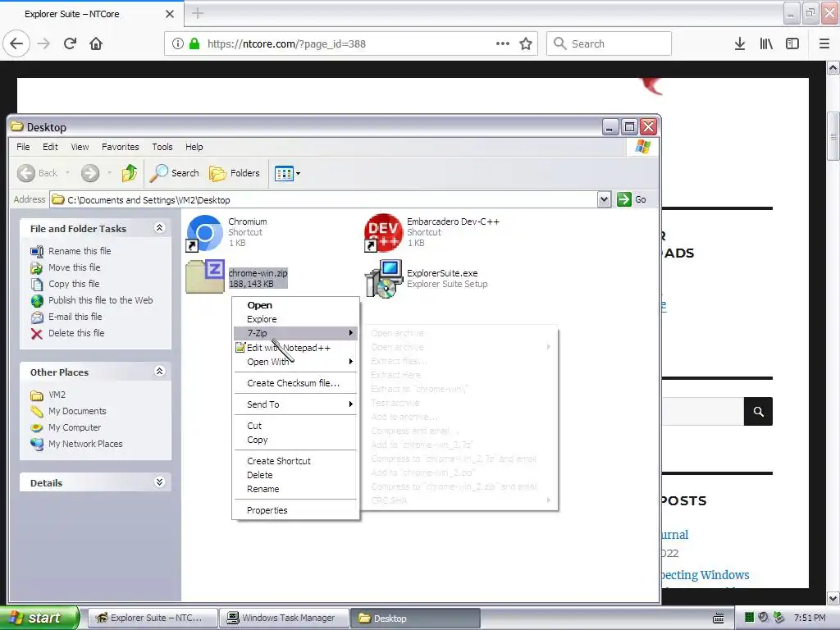
Task: Open the Firefox downloads panel
Action: [x=739, y=43]
